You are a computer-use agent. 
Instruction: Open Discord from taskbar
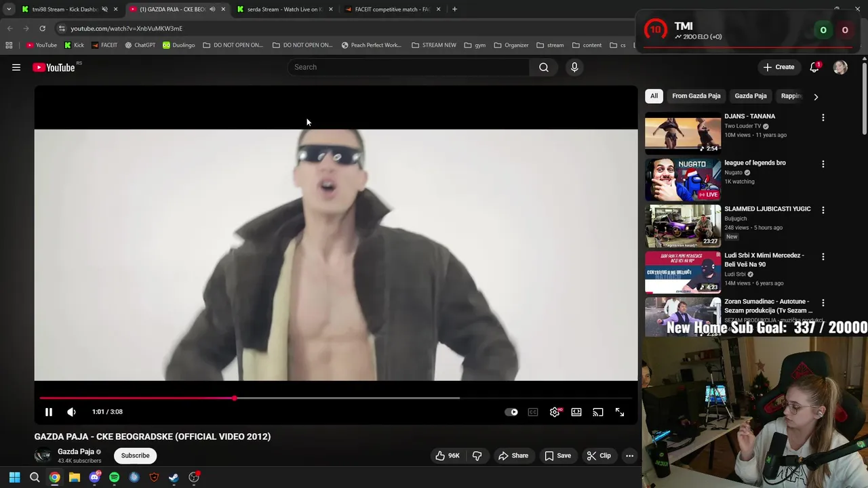[94, 477]
